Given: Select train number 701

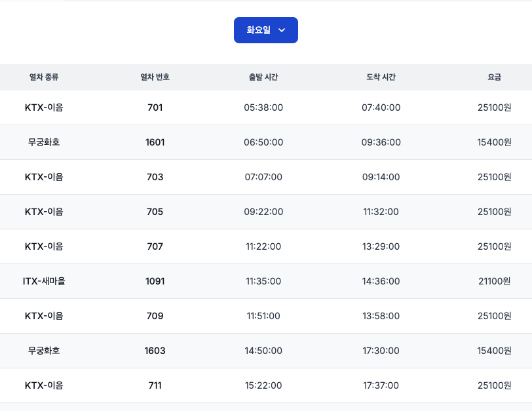Looking at the screenshot, I should coord(155,108).
